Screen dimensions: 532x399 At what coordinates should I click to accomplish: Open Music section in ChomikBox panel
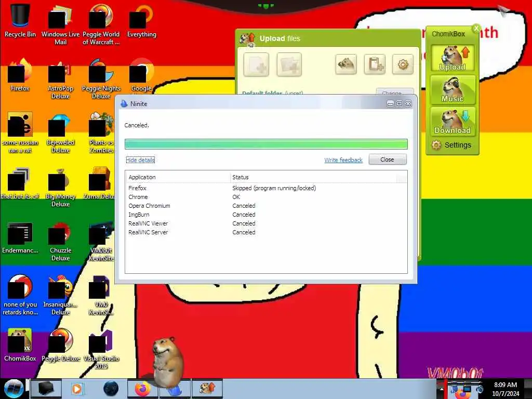[453, 89]
